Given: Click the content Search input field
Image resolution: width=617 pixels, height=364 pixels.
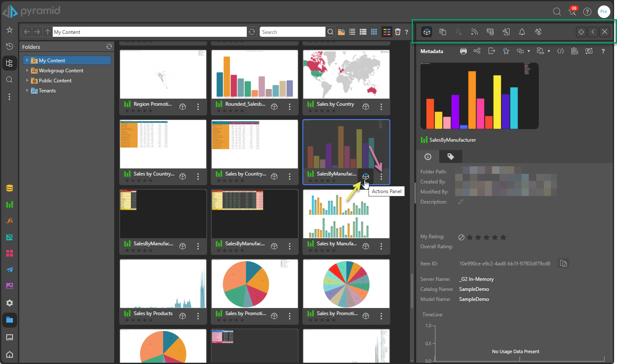Looking at the screenshot, I should [292, 32].
